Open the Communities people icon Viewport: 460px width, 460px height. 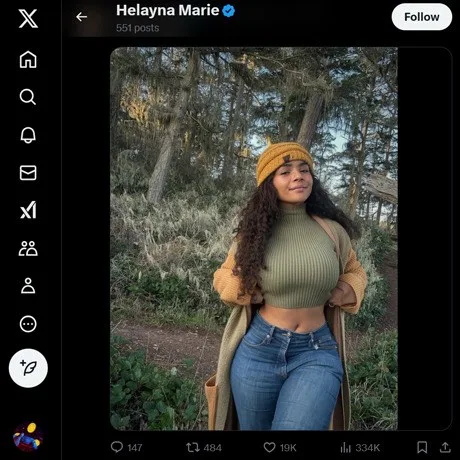pyautogui.click(x=28, y=248)
